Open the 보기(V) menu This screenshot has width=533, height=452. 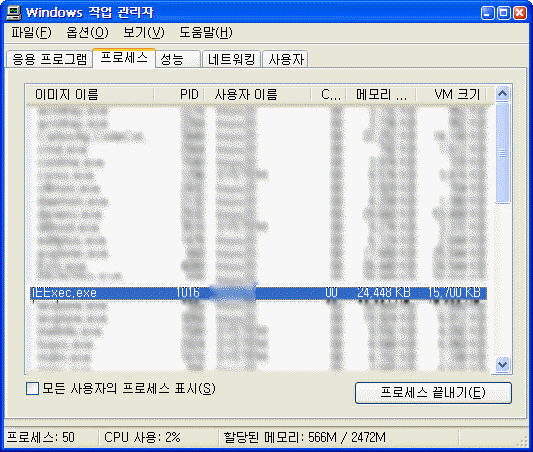143,33
